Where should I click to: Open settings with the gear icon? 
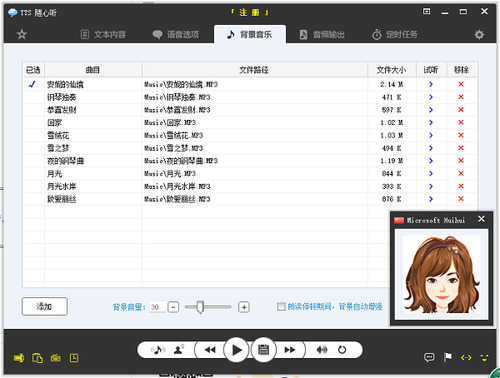479,34
